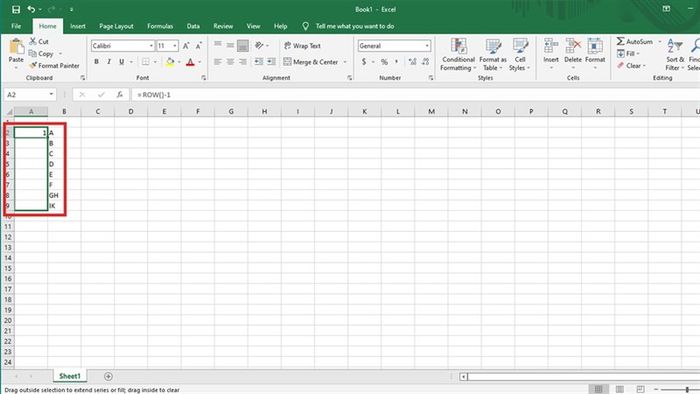Undo the last action
Image resolution: width=700 pixels, height=394 pixels.
coord(31,9)
